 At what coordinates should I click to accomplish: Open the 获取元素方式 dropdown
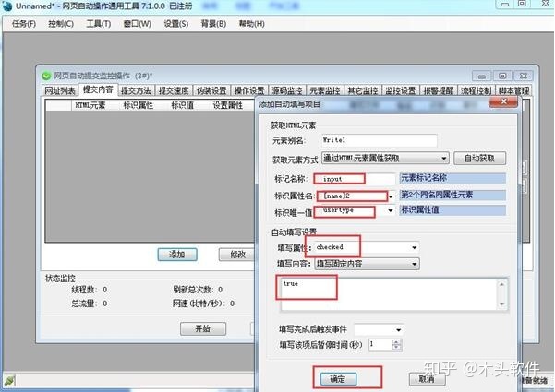click(x=385, y=158)
